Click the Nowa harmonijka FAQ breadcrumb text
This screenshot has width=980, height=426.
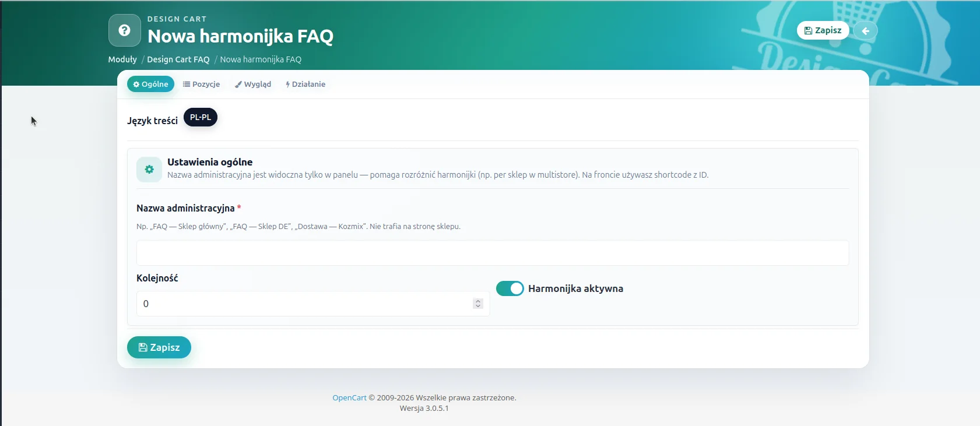(261, 59)
